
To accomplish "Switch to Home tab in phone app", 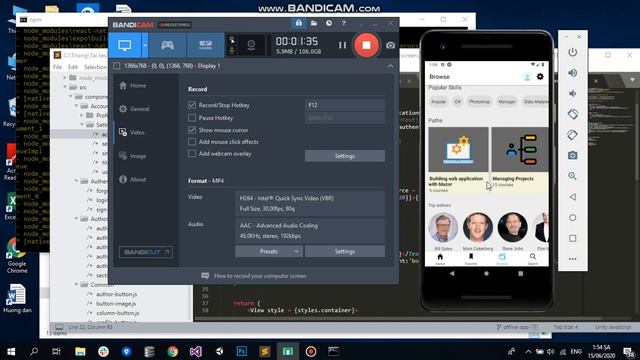I will coord(440,258).
